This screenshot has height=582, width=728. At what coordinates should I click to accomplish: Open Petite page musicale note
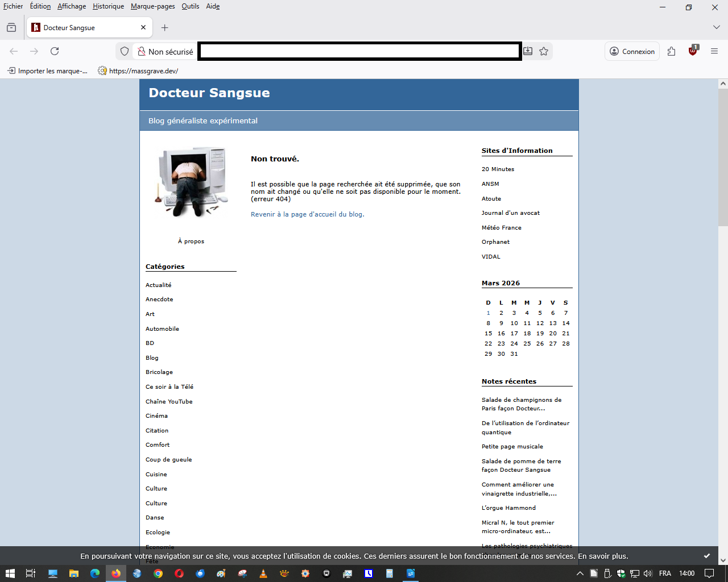coord(512,446)
